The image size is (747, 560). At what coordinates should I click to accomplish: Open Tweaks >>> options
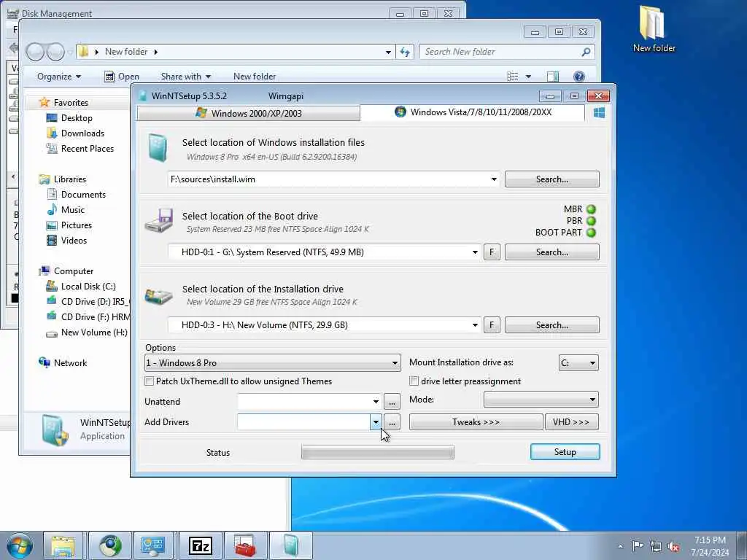tap(476, 422)
